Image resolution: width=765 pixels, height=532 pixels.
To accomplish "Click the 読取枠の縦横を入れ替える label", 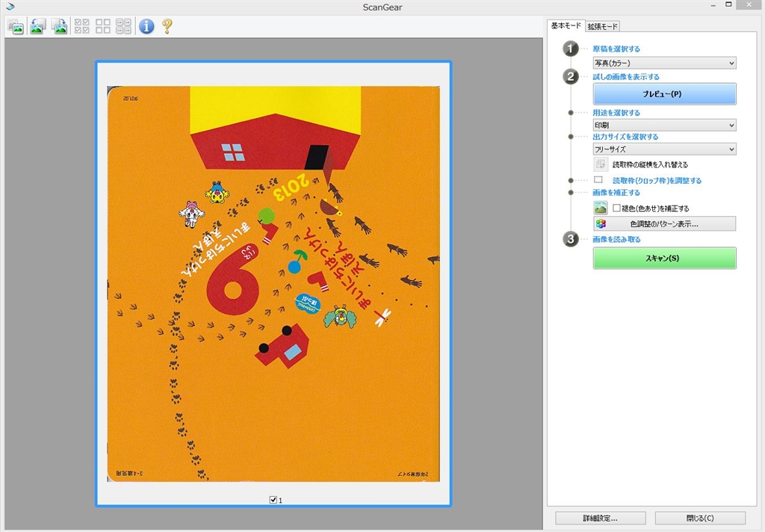I will pos(651,165).
